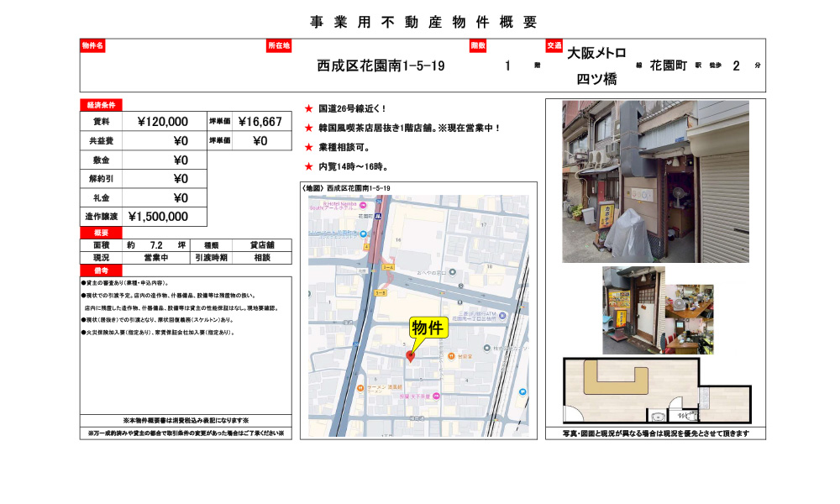Click the red 物件名 label
The image size is (840, 504).
[92, 45]
